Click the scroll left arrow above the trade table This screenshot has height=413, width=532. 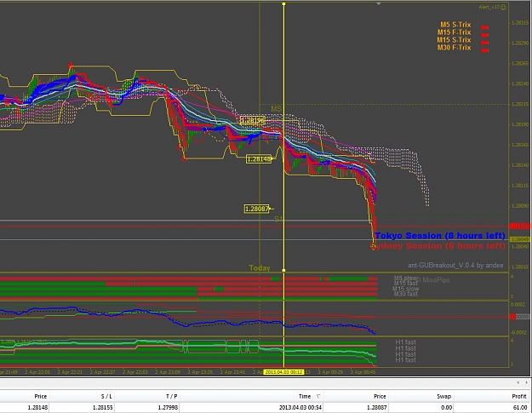pyautogui.click(x=518, y=383)
